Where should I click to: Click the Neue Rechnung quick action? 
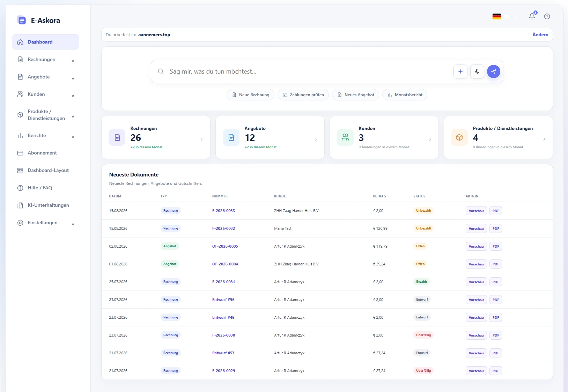[x=251, y=95]
